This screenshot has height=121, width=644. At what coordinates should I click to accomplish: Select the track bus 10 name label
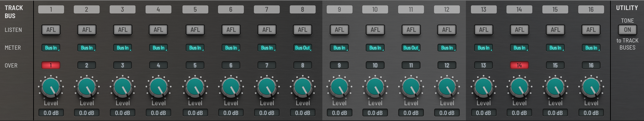point(375,9)
